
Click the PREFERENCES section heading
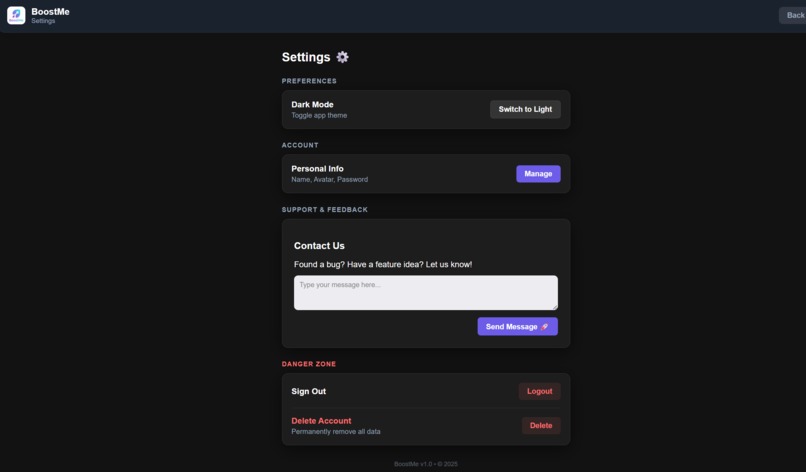[309, 81]
